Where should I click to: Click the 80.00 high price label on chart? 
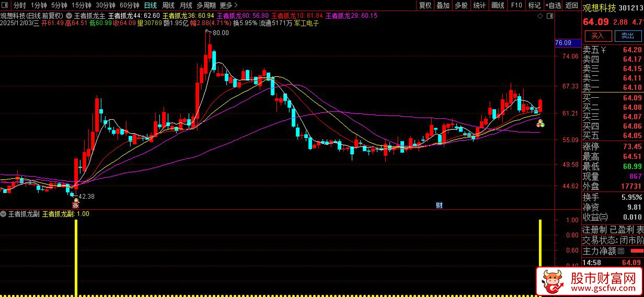coord(221,33)
